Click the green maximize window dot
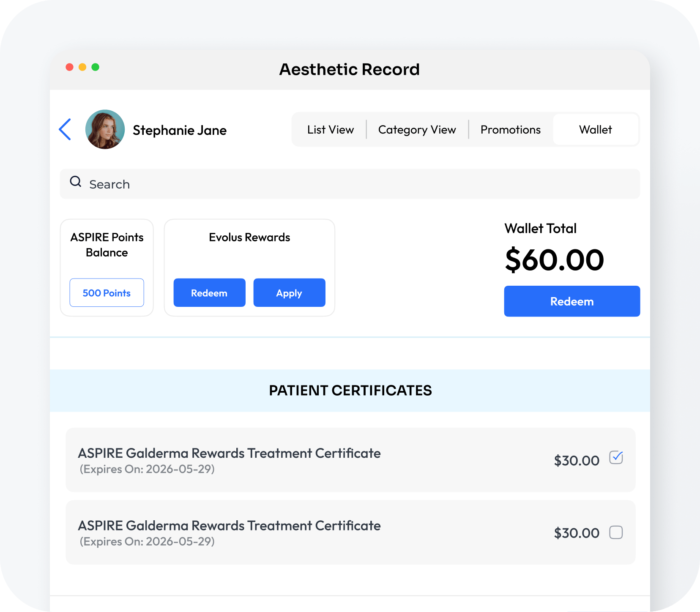This screenshot has height=612, width=700. point(96,67)
